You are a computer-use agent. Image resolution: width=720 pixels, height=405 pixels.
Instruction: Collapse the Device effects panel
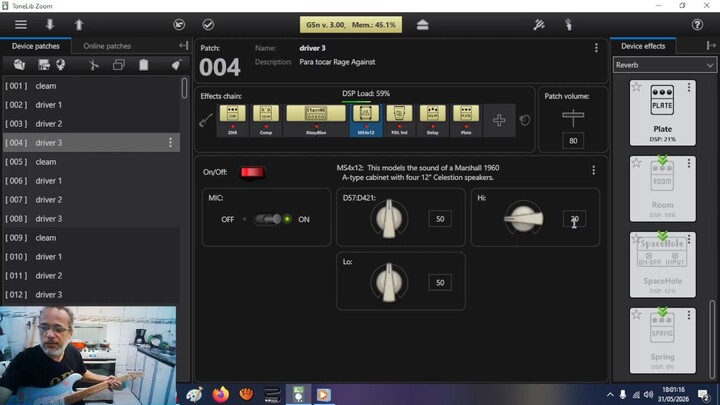pos(711,45)
